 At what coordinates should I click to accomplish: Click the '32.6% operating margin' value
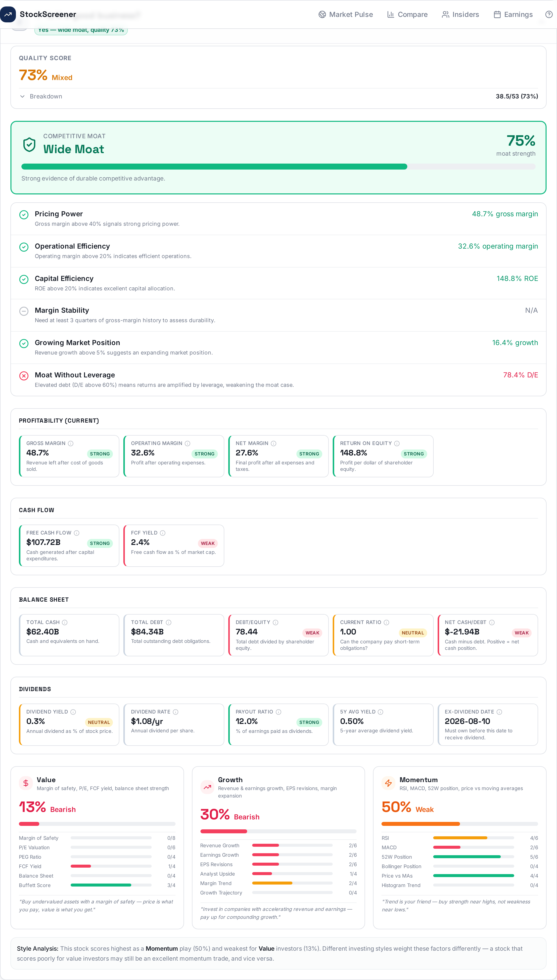click(498, 246)
